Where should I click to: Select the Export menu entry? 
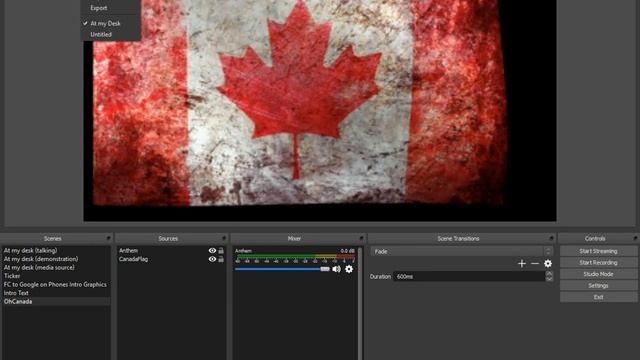click(99, 8)
